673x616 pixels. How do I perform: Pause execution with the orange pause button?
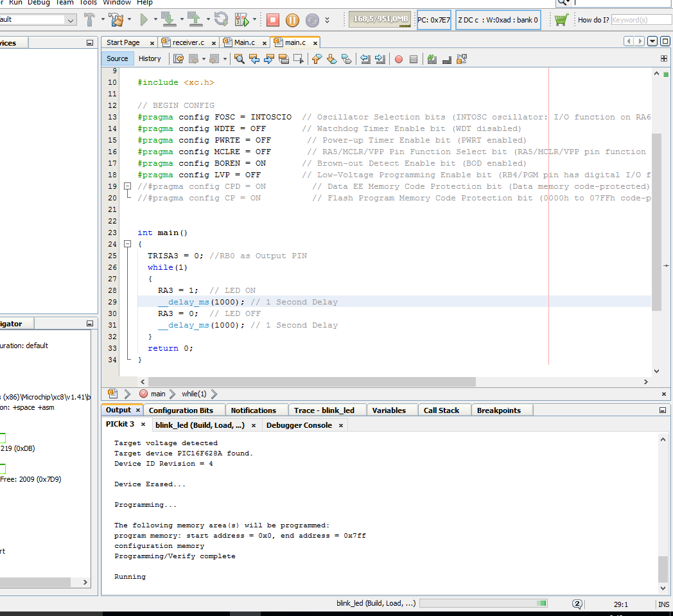click(x=292, y=20)
